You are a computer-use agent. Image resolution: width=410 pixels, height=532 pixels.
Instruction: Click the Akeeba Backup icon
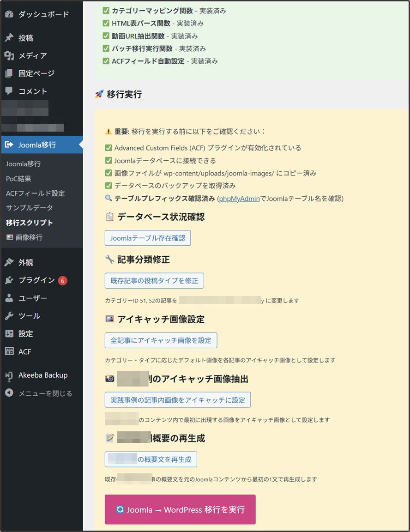pyautogui.click(x=9, y=375)
